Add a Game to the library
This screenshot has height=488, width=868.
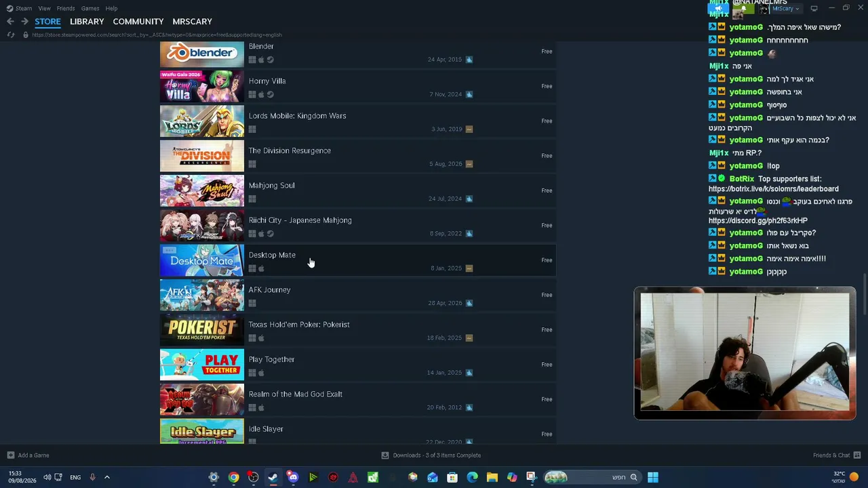(28, 455)
